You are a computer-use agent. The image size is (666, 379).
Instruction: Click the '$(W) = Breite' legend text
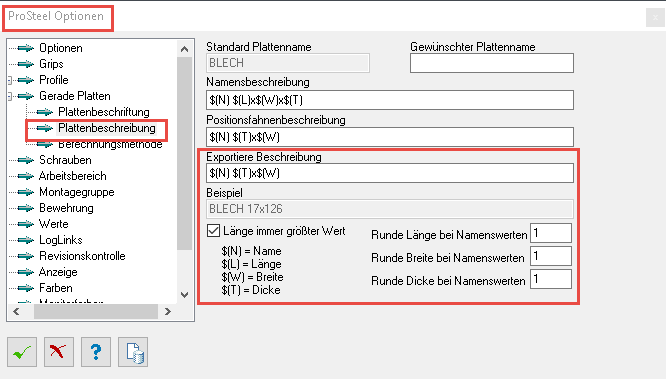(x=252, y=277)
